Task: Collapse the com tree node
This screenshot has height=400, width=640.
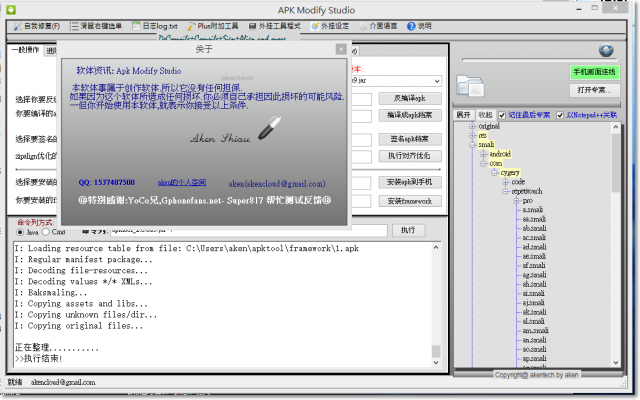Action: (483, 164)
